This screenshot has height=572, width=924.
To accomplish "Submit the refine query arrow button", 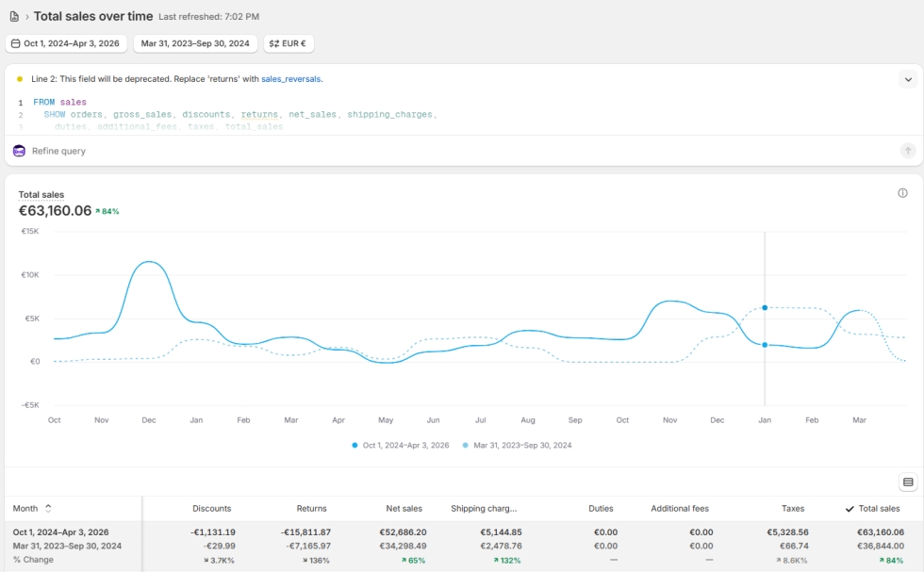I will point(907,151).
